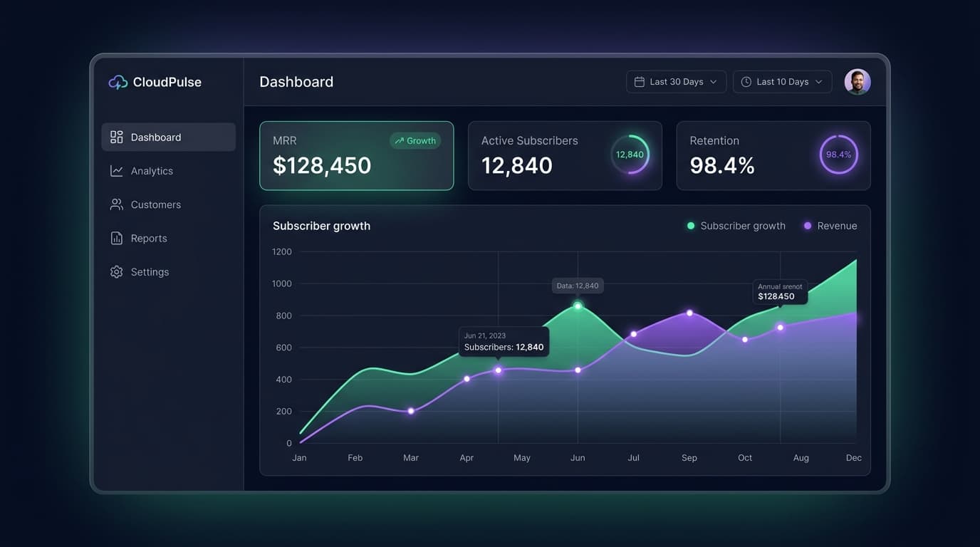The height and width of the screenshot is (547, 980).
Task: Toggle the Revenue legend item
Action: 830,226
